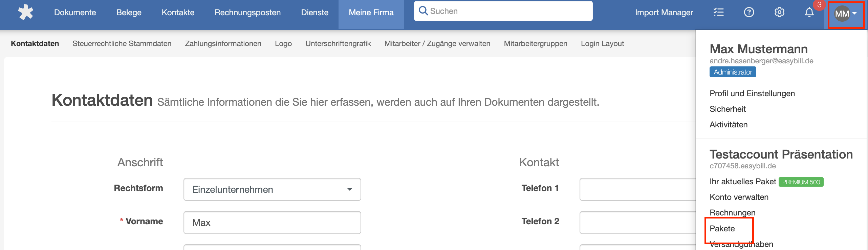Open the Sicherheit menu entry
This screenshot has width=868, height=250.
728,109
